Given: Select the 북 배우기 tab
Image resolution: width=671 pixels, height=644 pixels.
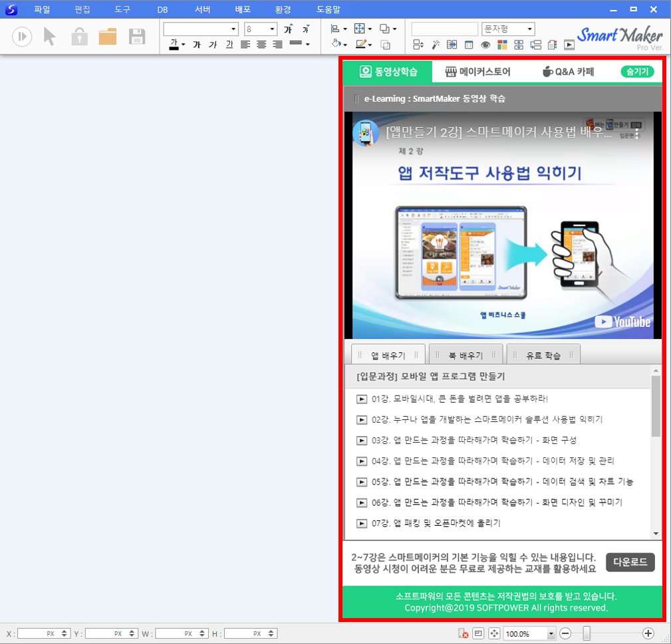Looking at the screenshot, I should pos(466,355).
